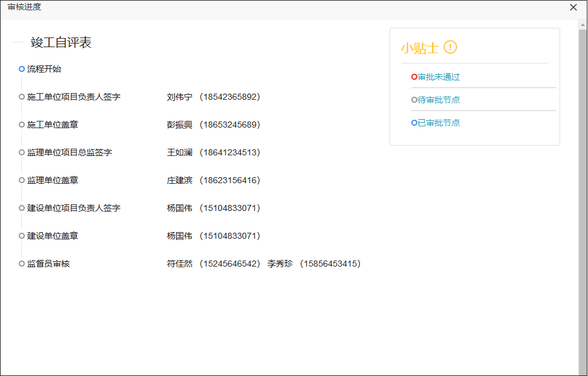Click the 施工单位项目负责人签字 step label
Image resolution: width=588 pixels, height=376 pixels.
pyautogui.click(x=74, y=97)
